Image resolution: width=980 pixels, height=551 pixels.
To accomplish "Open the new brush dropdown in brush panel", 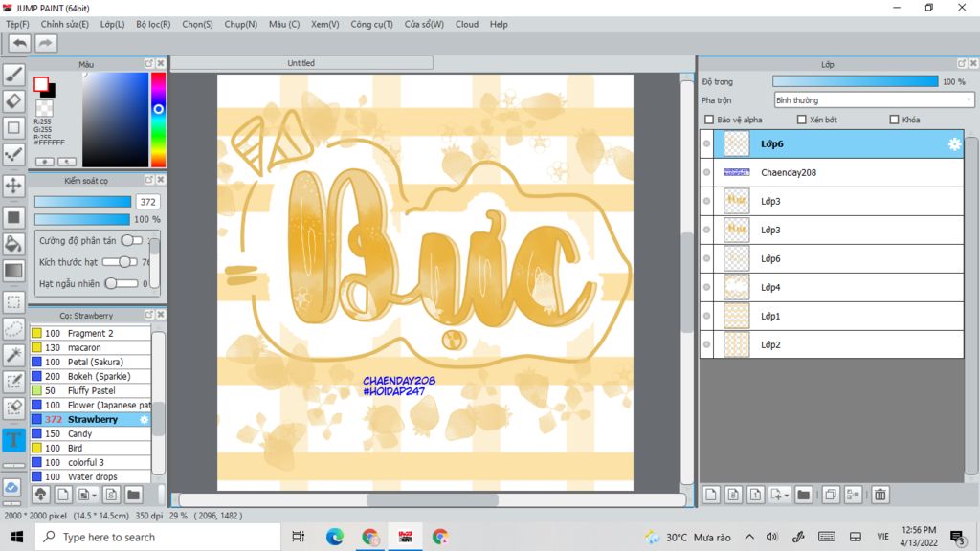I will (87, 495).
